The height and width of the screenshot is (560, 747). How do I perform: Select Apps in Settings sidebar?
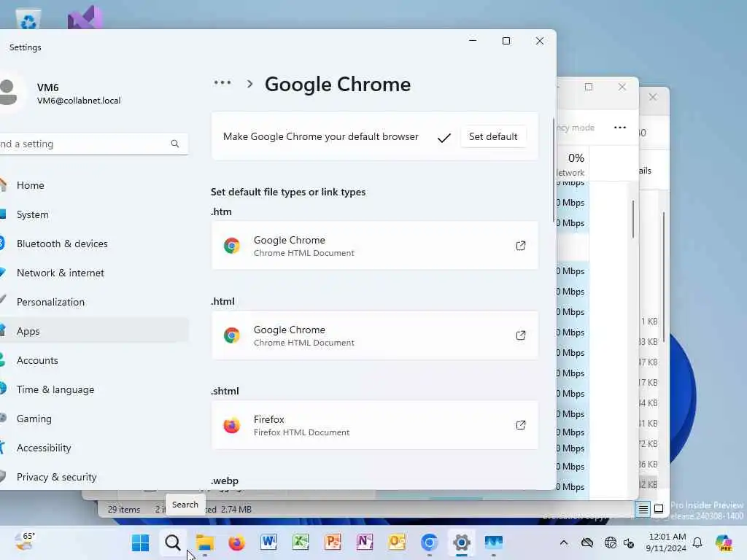[93, 331]
